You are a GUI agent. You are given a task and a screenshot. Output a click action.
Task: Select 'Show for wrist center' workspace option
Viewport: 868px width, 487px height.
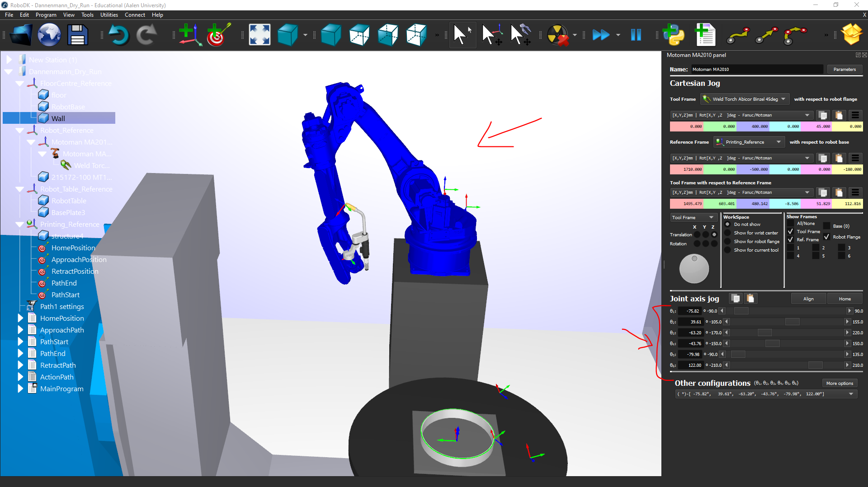[727, 233]
